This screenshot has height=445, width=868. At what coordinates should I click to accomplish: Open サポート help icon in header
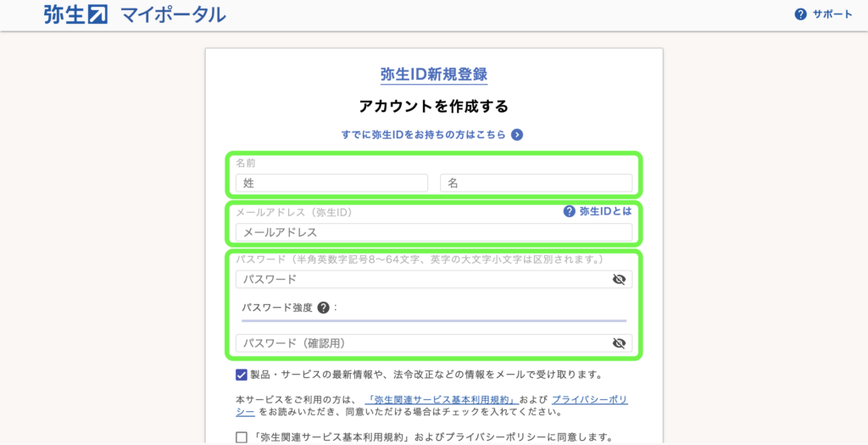point(800,14)
